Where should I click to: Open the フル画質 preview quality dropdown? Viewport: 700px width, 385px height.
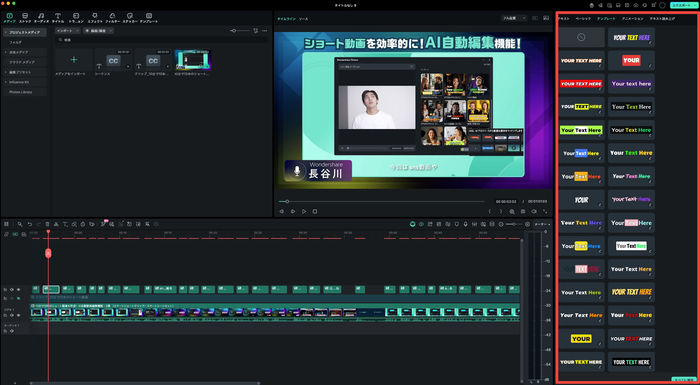pos(514,18)
